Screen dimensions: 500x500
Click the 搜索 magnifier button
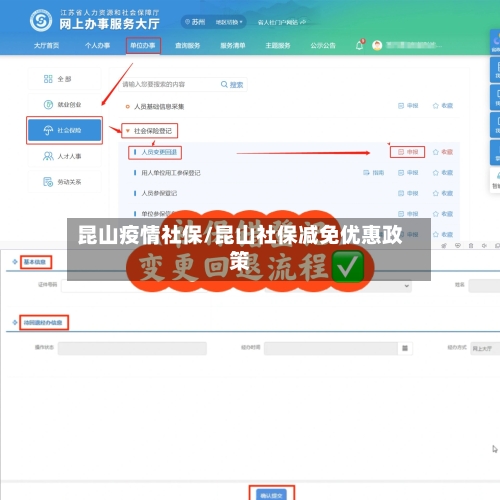[x=232, y=85]
